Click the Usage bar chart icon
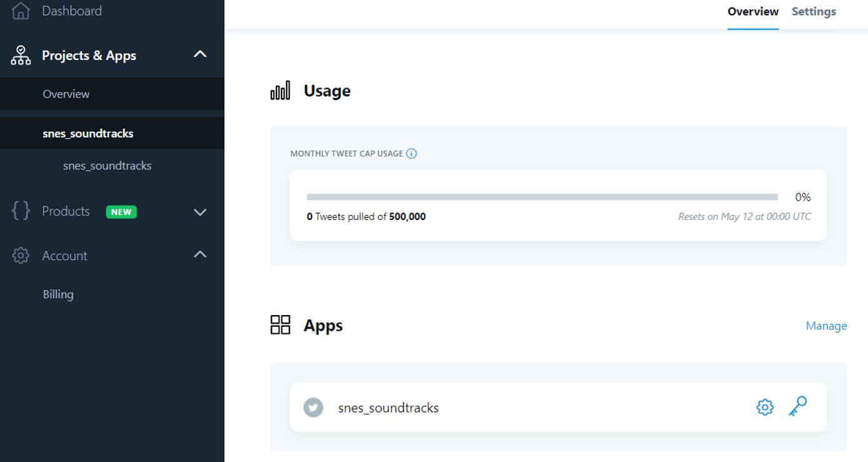This screenshot has width=868, height=462. pyautogui.click(x=281, y=90)
